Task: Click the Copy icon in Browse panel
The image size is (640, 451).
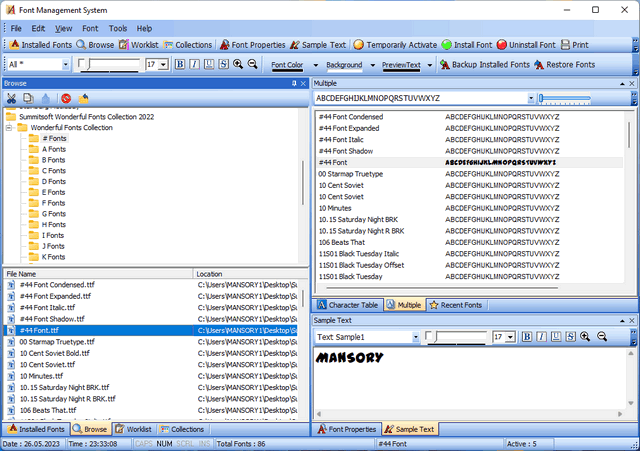Action: [x=28, y=98]
